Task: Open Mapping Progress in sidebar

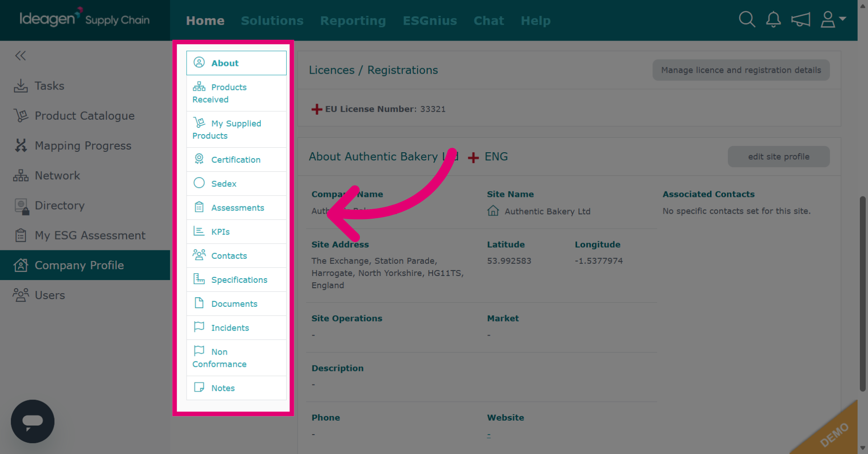Action: pos(85,145)
